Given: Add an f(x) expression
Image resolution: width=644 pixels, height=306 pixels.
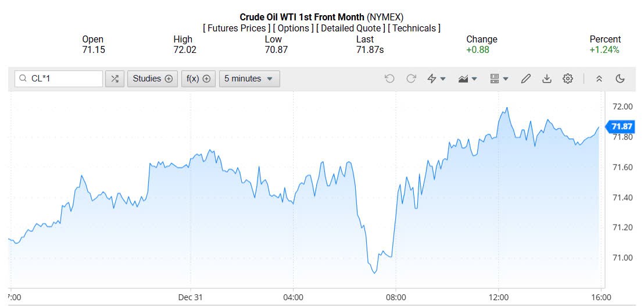Looking at the screenshot, I should (x=198, y=79).
